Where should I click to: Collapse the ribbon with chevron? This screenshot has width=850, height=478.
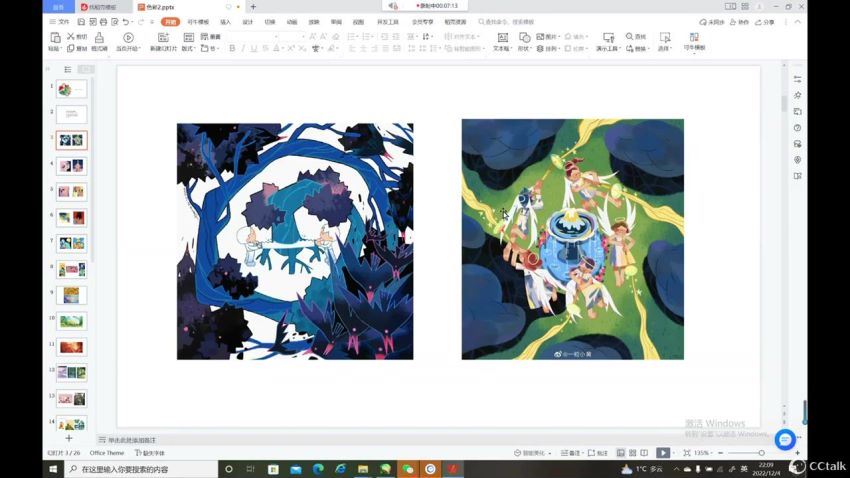pos(797,22)
